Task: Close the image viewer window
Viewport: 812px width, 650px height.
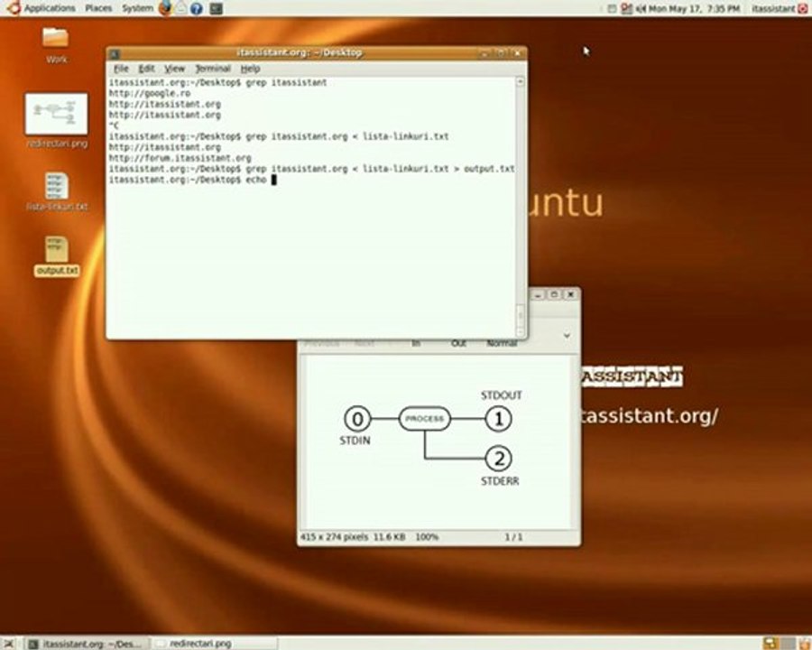Action: [x=571, y=294]
